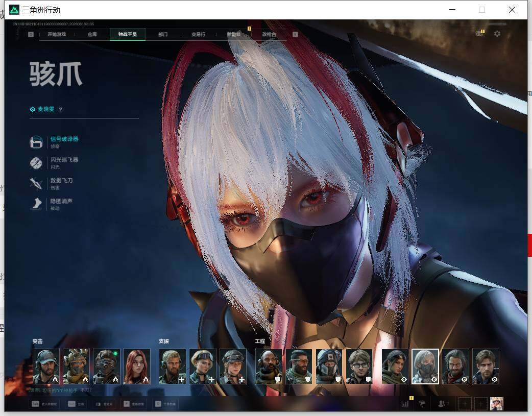Select the first 支援 operator with headset

(x=173, y=366)
